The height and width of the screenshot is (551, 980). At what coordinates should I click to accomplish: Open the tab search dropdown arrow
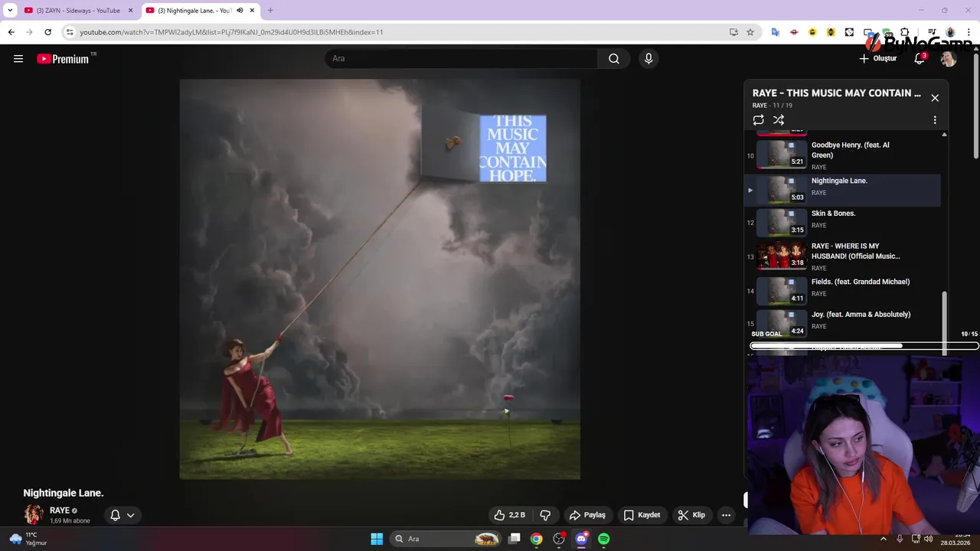point(10,11)
